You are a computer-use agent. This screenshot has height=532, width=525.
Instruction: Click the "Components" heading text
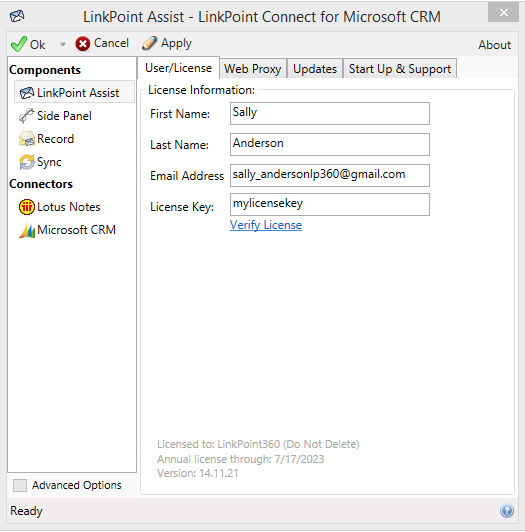coord(45,70)
